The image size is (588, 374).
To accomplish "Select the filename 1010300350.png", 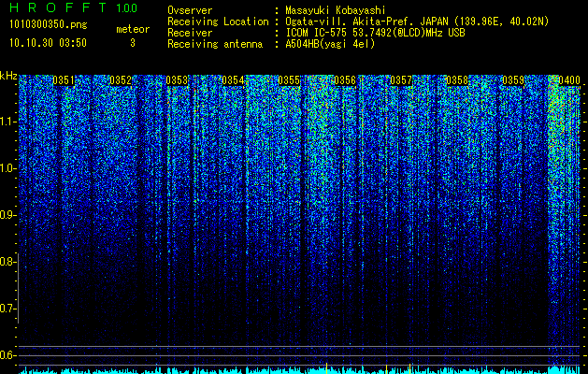I will (49, 25).
